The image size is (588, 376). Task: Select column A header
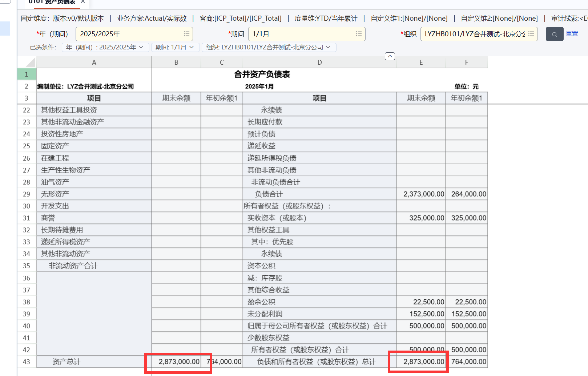(x=94, y=62)
